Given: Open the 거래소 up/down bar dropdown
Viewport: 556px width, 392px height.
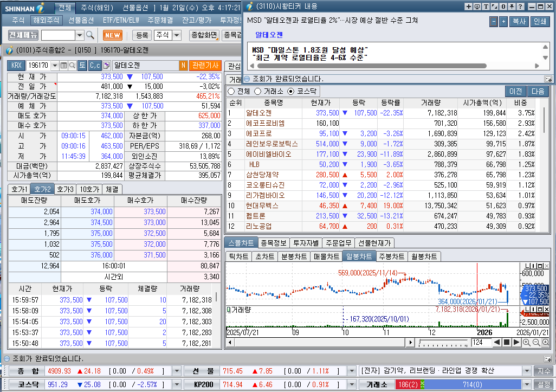Looking at the screenshot, I should (527, 384).
